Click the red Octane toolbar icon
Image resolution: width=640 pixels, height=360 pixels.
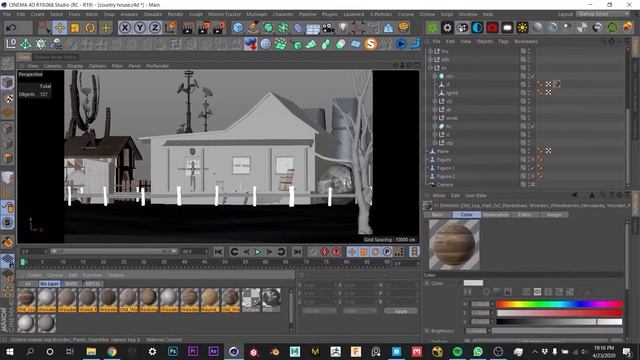(492, 28)
